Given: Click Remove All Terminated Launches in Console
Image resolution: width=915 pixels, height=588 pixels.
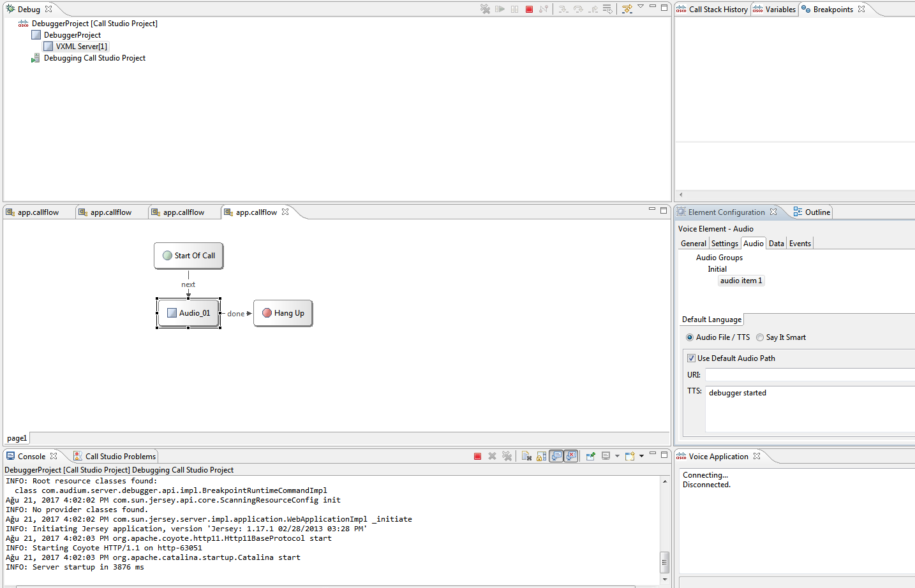Looking at the screenshot, I should point(507,456).
